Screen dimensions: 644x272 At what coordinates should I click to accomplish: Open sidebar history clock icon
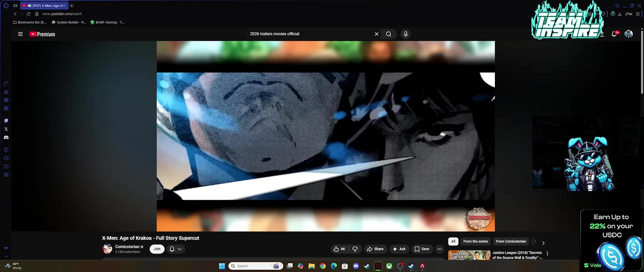pyautogui.click(x=6, y=158)
